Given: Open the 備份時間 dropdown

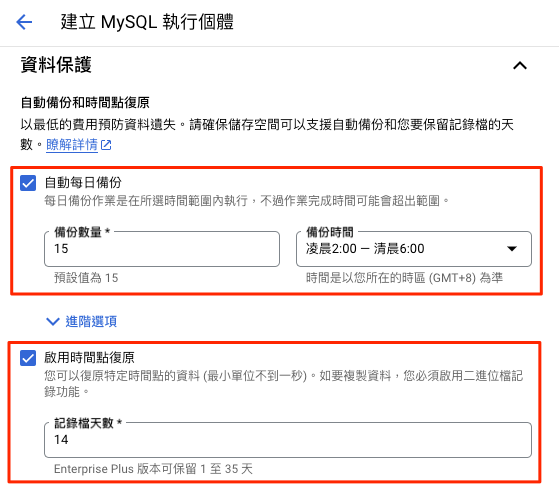Looking at the screenshot, I should [414, 249].
